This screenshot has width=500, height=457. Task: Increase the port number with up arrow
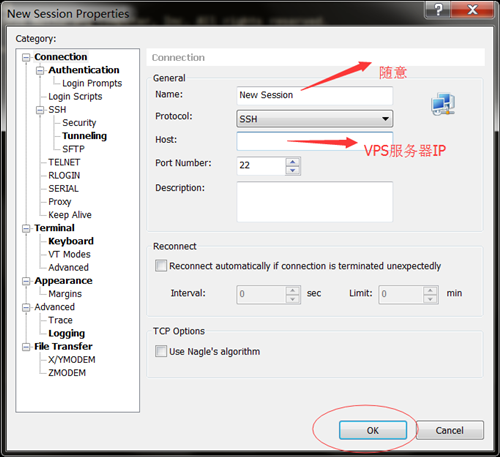[293, 162]
